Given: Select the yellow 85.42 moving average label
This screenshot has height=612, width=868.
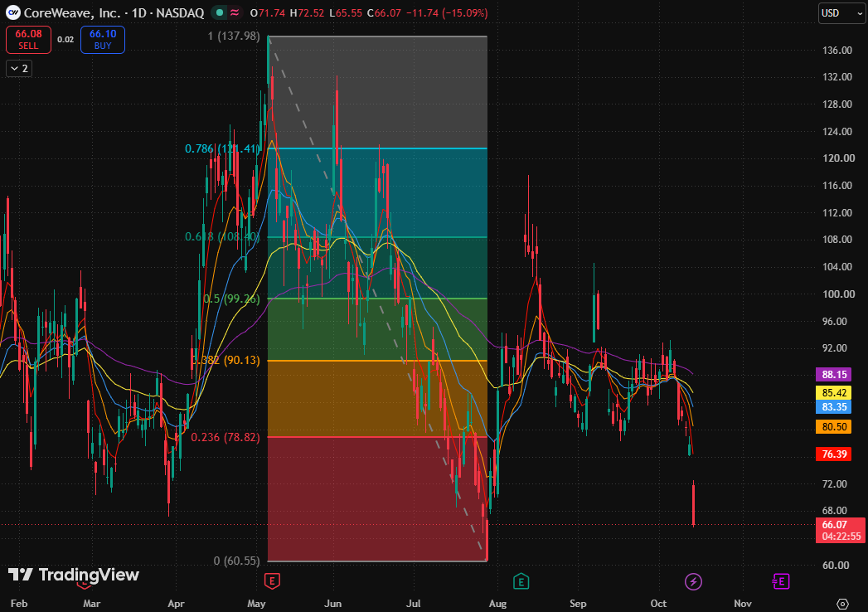Looking at the screenshot, I should coord(834,393).
